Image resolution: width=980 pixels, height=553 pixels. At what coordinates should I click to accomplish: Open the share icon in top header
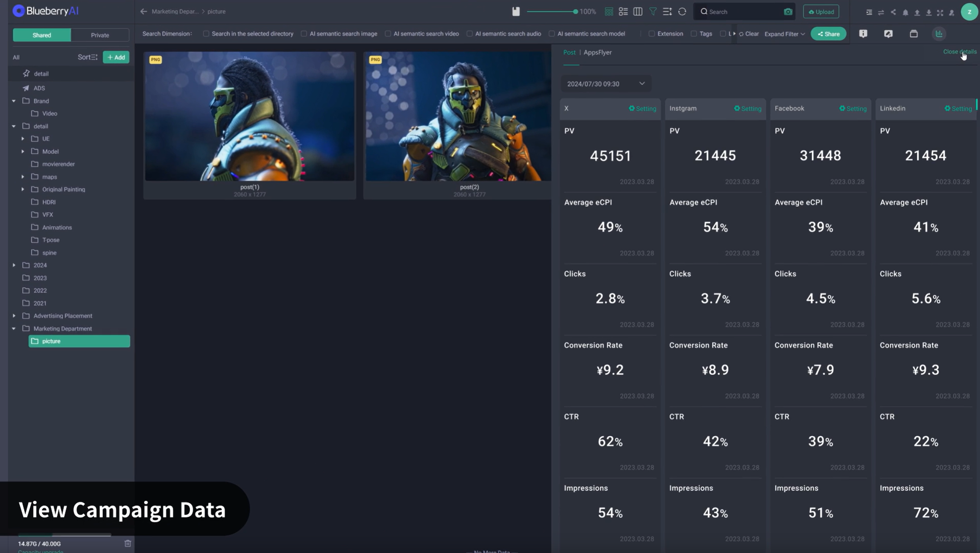coord(893,12)
